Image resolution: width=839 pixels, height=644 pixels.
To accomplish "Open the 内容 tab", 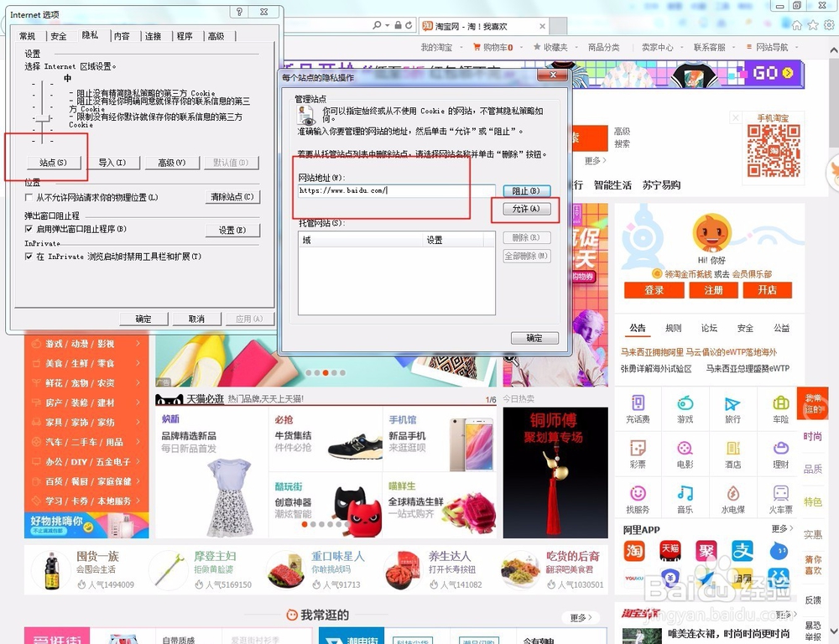I will (122, 36).
